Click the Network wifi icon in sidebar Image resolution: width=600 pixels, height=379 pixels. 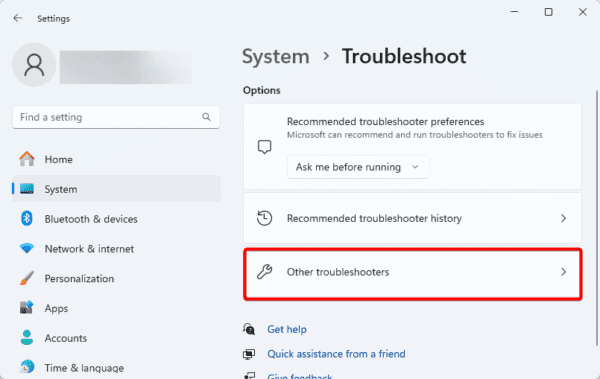tap(27, 248)
